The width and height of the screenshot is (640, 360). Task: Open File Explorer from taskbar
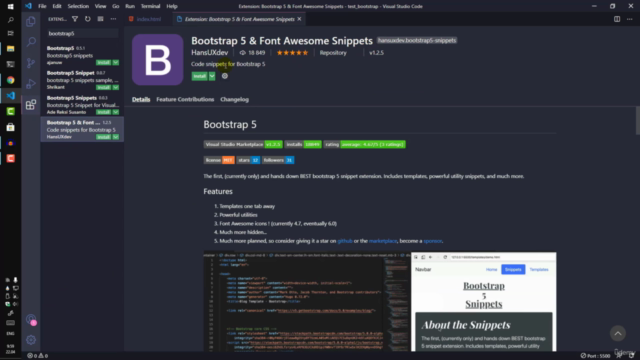tap(11, 49)
